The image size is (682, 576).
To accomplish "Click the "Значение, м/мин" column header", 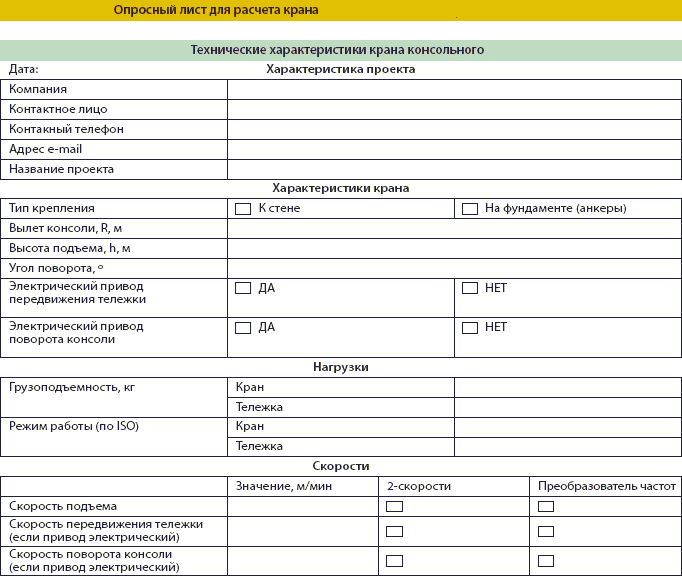I will (x=284, y=486).
